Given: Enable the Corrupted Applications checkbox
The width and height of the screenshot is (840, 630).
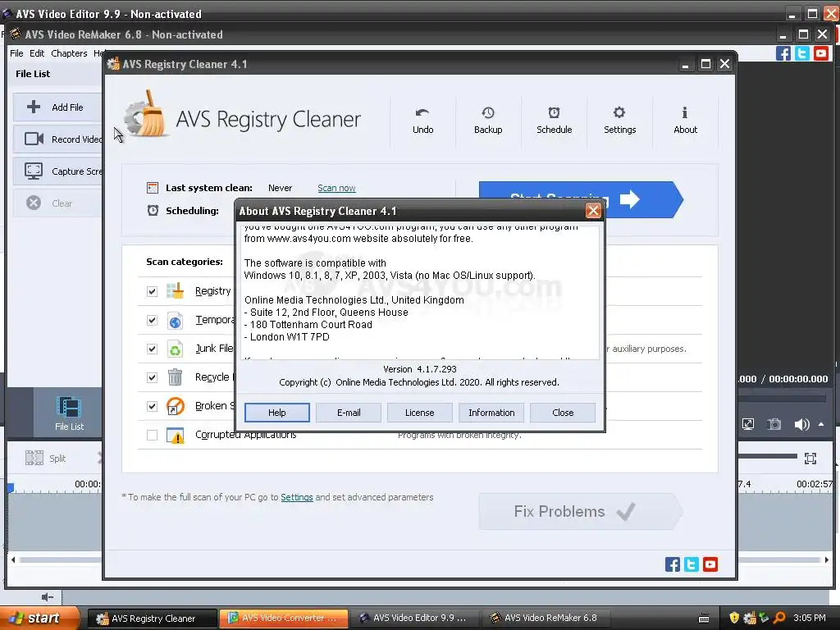Looking at the screenshot, I should (x=152, y=435).
